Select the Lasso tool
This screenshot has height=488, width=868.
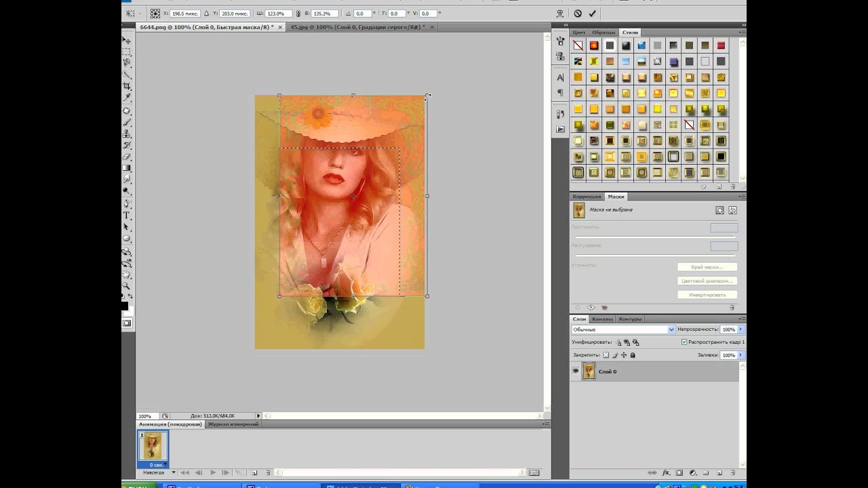(x=127, y=63)
